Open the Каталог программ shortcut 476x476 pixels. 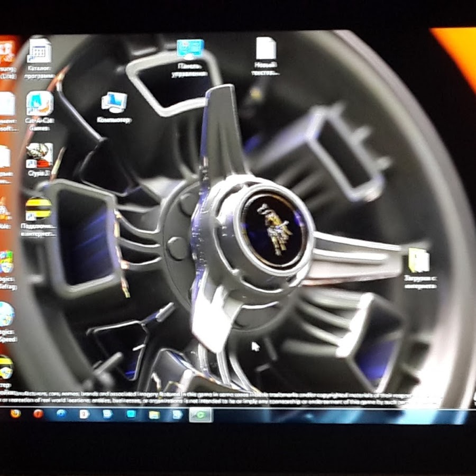pos(39,51)
